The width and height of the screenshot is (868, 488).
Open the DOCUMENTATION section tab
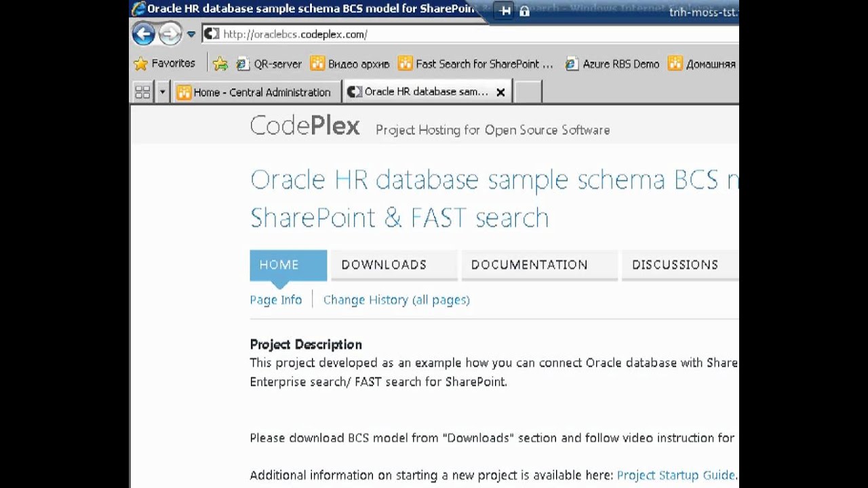(529, 265)
